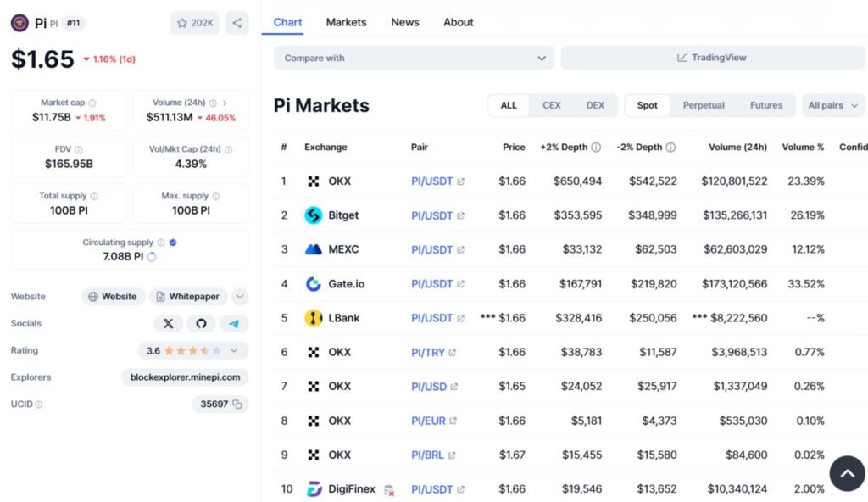The width and height of the screenshot is (868, 502).
Task: Select the Spot market type
Action: point(647,105)
